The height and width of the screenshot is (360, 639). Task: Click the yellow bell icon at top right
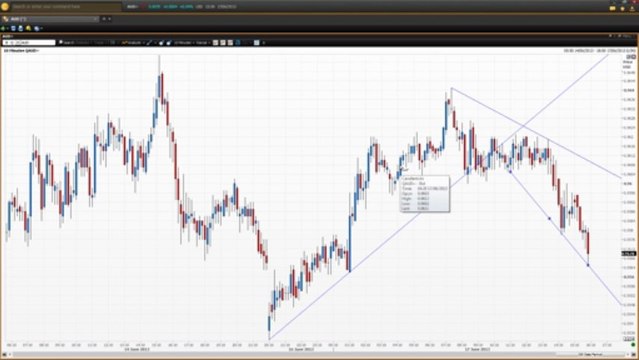coord(622,8)
